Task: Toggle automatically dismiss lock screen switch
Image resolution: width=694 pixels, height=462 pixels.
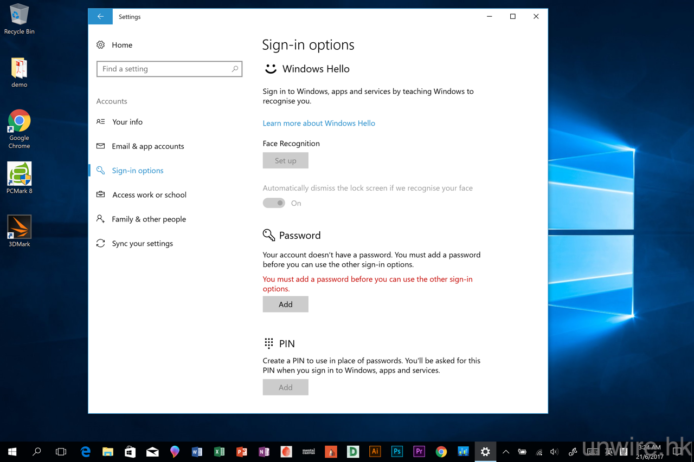Action: point(274,203)
